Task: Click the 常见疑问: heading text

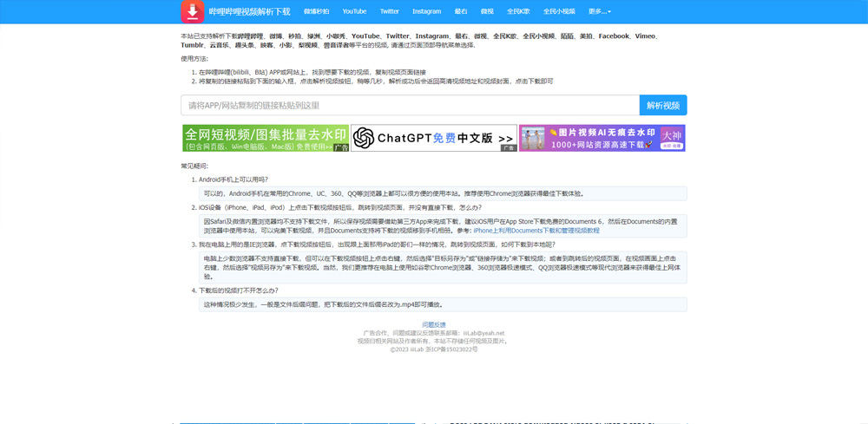Action: click(194, 166)
